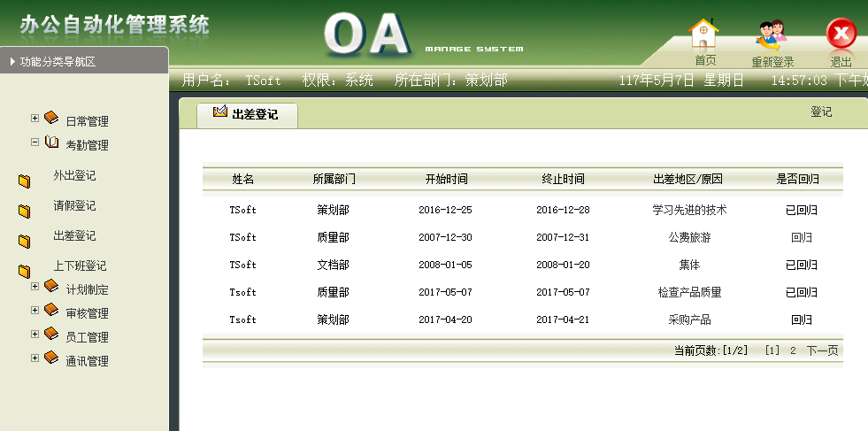Screen dimensions: 868x431
Task: Open the 出差登记 sidebar entry
Action: coord(74,235)
